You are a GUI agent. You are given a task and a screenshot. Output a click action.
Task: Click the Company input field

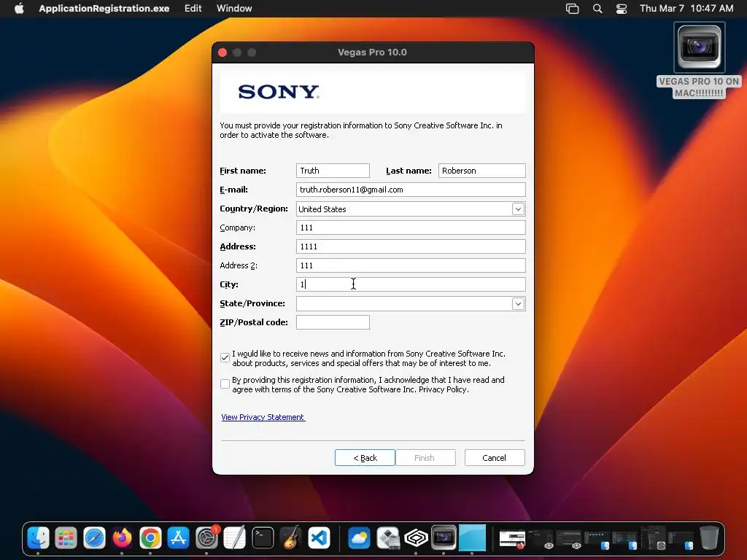(411, 227)
